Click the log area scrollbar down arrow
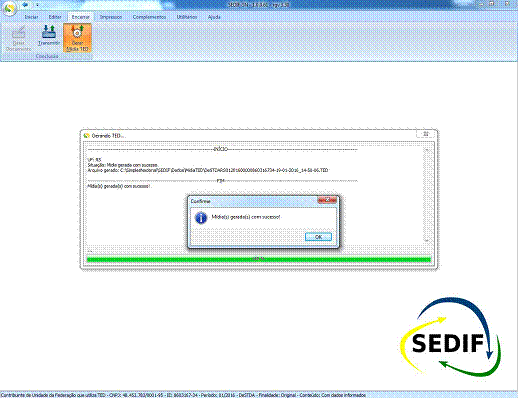This screenshot has width=519, height=399. (x=426, y=240)
